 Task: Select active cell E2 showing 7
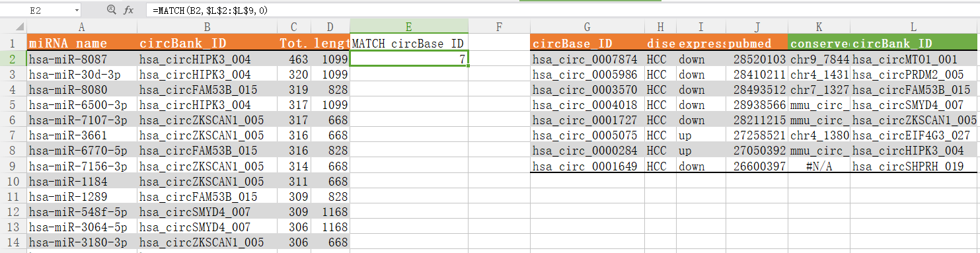click(409, 59)
